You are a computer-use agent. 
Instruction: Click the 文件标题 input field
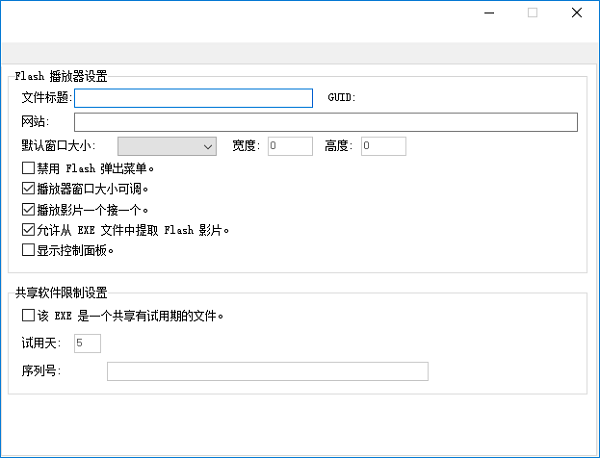click(x=193, y=98)
